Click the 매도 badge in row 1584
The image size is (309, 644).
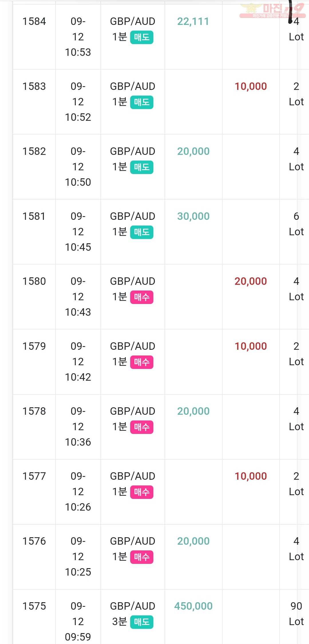142,37
